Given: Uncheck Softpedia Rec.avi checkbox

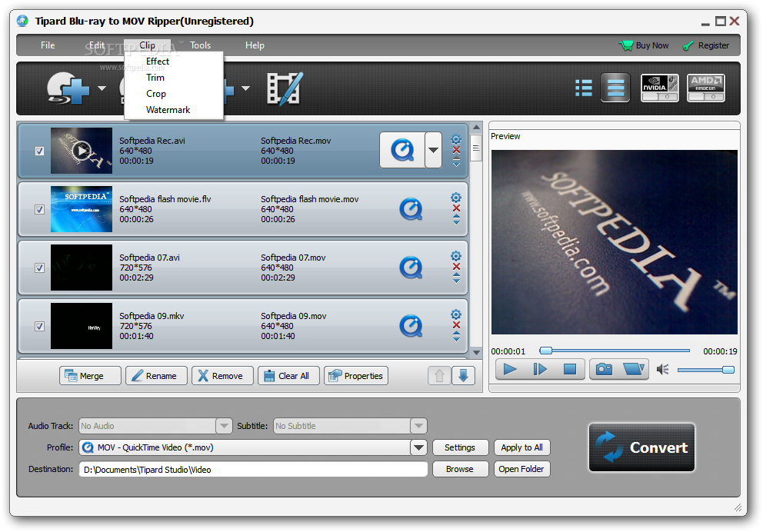Looking at the screenshot, I should [39, 151].
